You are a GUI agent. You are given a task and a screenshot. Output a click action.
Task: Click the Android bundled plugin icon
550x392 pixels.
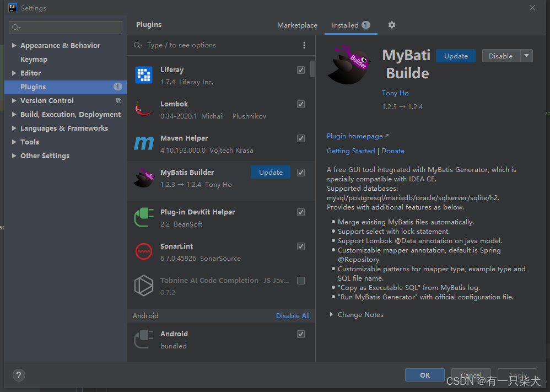coord(144,339)
